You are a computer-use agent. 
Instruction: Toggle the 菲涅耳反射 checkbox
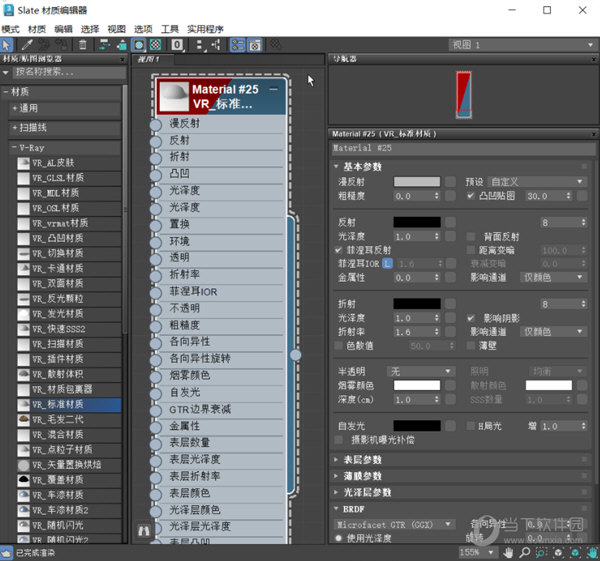tap(338, 250)
